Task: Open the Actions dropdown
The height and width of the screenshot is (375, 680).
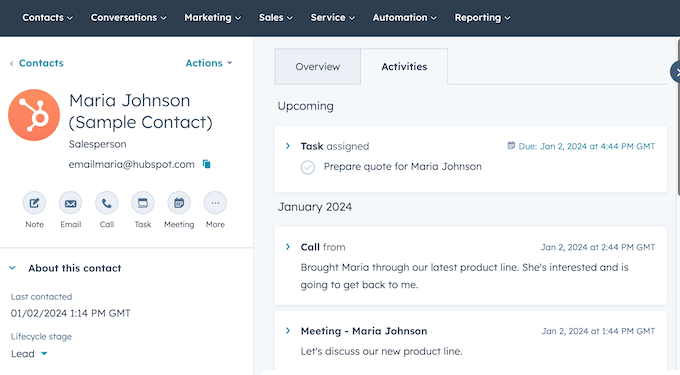Action: coord(209,63)
